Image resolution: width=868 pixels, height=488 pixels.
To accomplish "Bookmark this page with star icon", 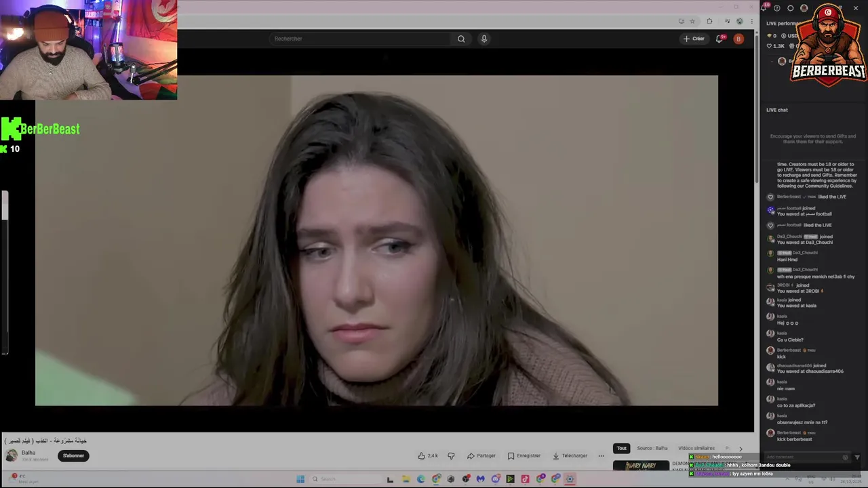I will (x=692, y=21).
